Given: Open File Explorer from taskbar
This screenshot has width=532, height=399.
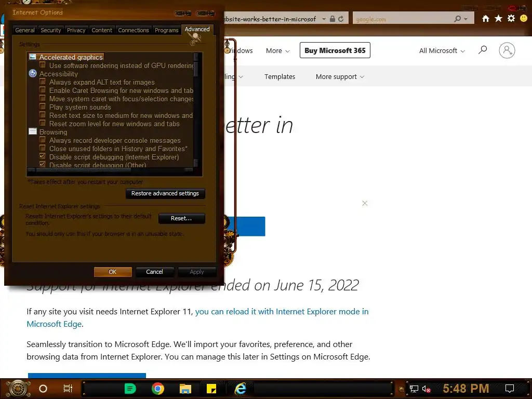Looking at the screenshot, I should pyautogui.click(x=185, y=389).
